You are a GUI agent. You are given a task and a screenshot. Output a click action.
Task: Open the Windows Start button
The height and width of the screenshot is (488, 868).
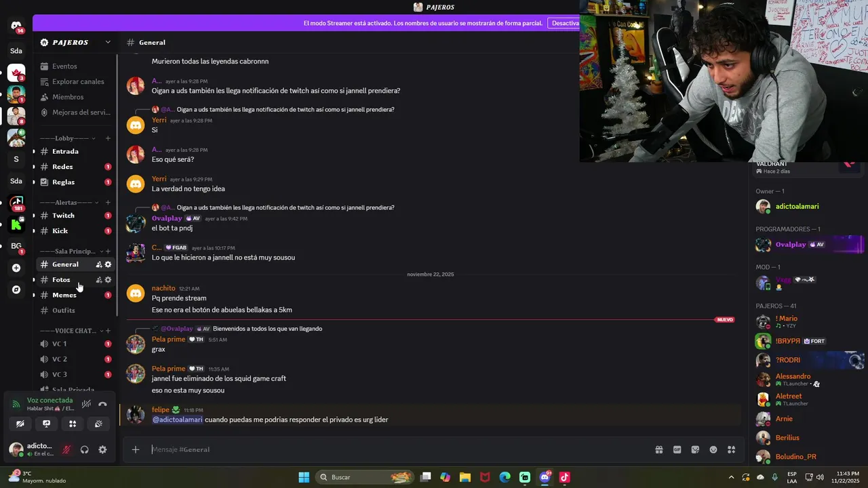(304, 477)
